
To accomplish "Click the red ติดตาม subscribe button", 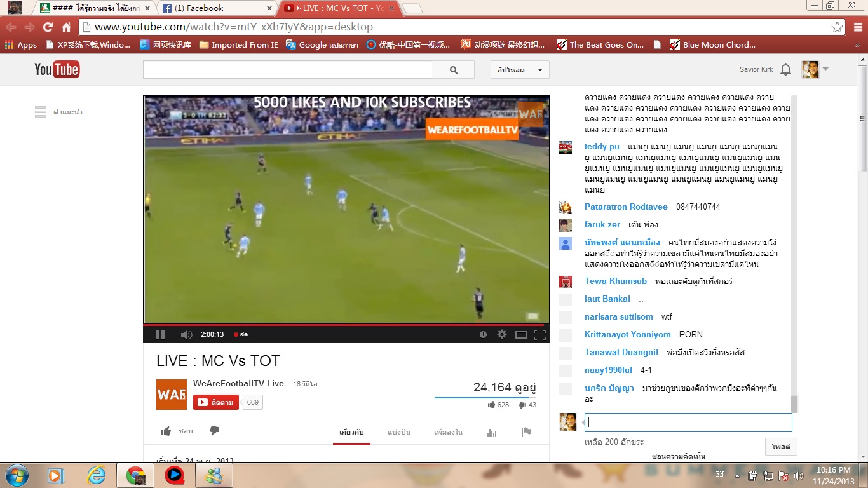I will (216, 402).
